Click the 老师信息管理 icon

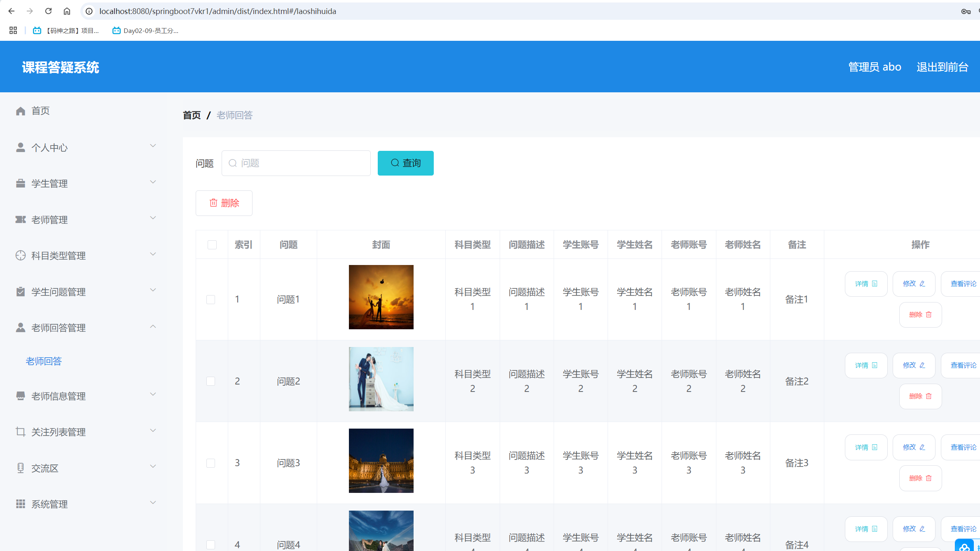tap(21, 396)
